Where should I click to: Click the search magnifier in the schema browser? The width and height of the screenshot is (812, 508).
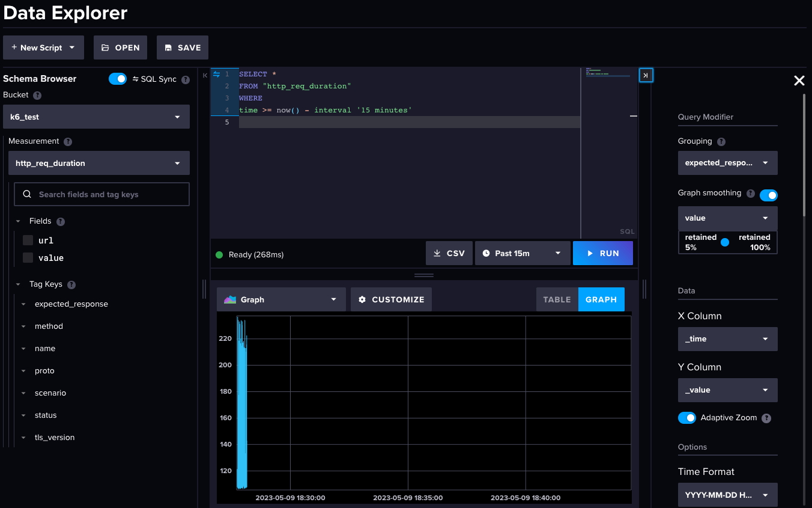(x=28, y=194)
